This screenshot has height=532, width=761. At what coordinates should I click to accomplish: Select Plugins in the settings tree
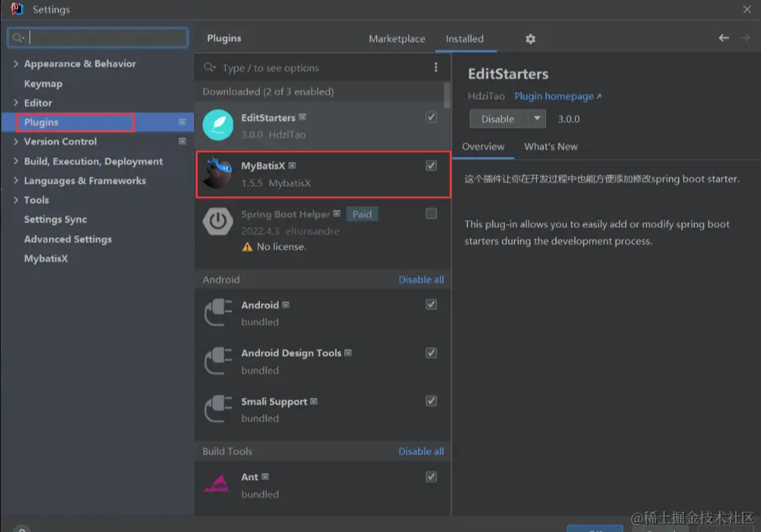click(97, 123)
